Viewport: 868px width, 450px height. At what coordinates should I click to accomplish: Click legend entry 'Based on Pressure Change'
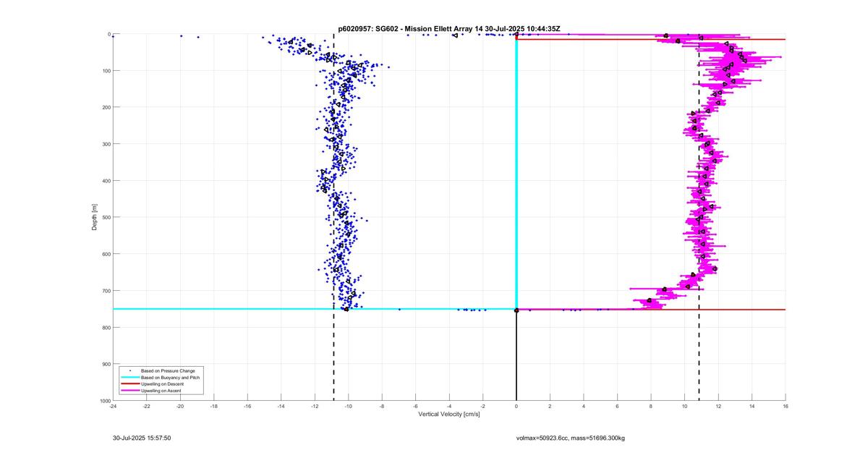click(168, 371)
